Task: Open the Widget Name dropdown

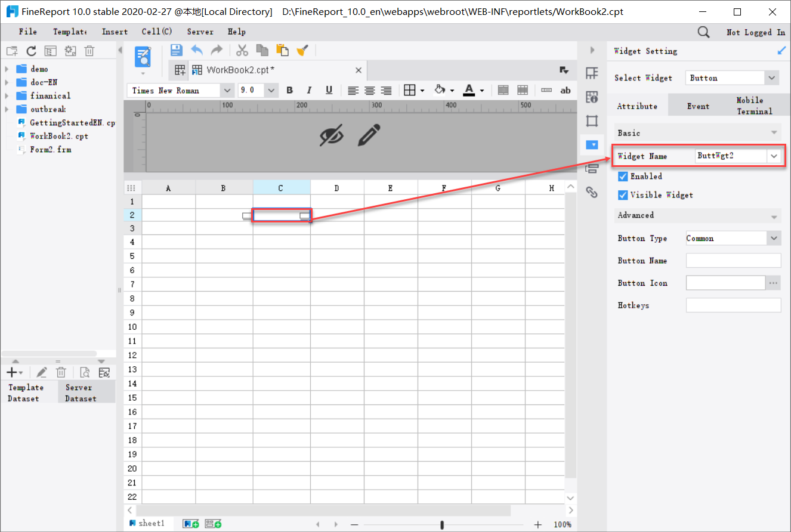Action: (x=774, y=156)
